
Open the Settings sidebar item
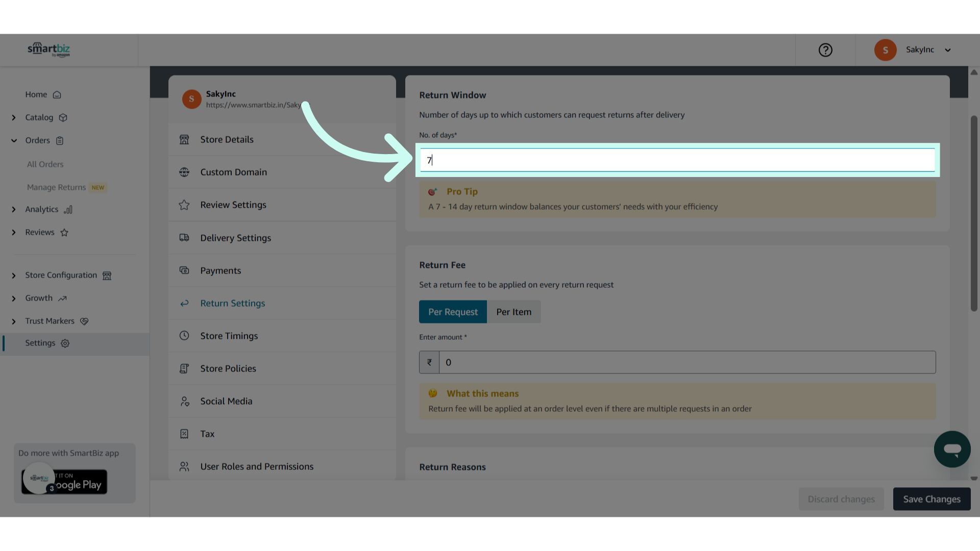pyautogui.click(x=75, y=343)
